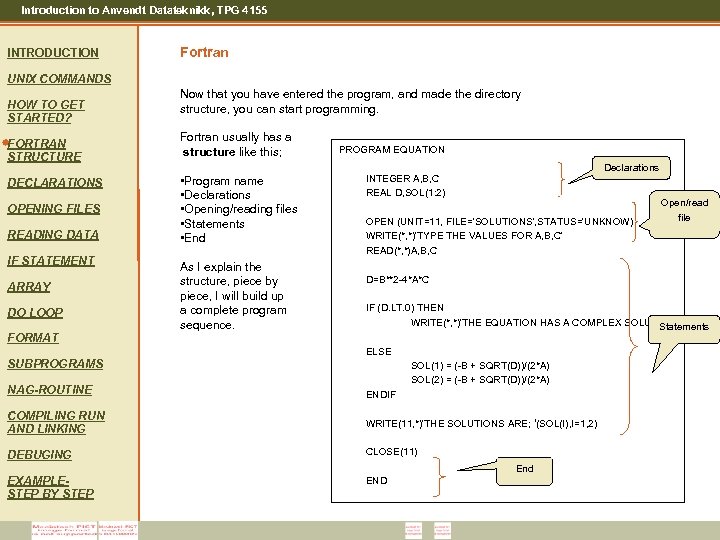This screenshot has height=540, width=720.
Task: Click the Statements bullet item
Action: coord(212,224)
